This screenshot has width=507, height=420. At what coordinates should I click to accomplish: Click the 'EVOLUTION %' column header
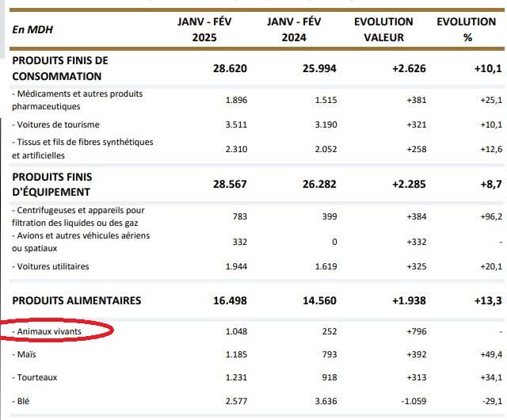[467, 29]
